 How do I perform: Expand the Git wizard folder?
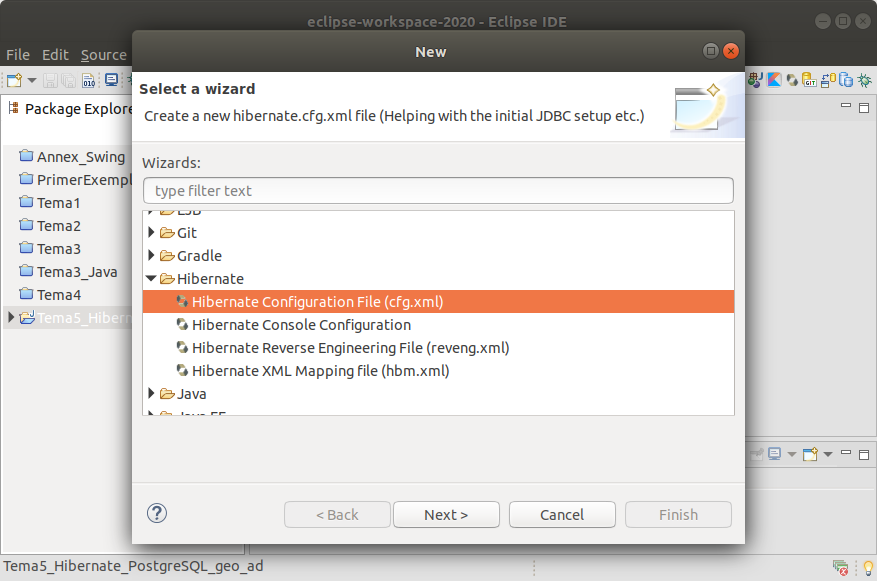click(151, 232)
